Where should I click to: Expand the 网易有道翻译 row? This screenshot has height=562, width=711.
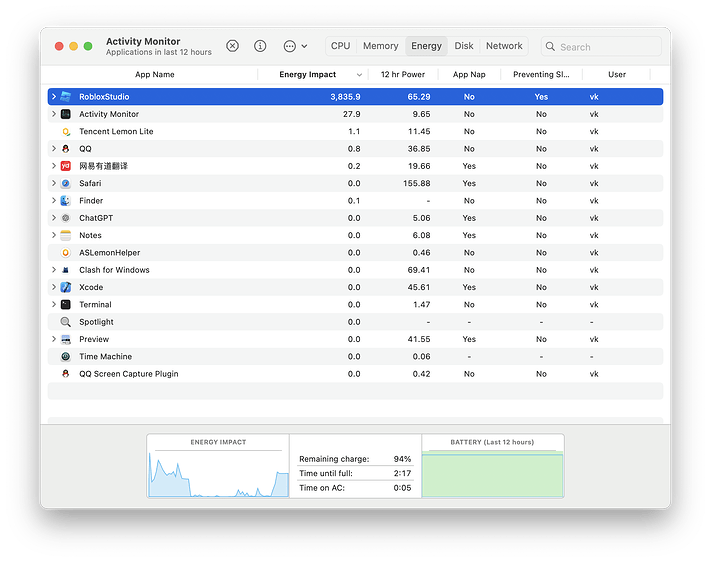click(54, 166)
